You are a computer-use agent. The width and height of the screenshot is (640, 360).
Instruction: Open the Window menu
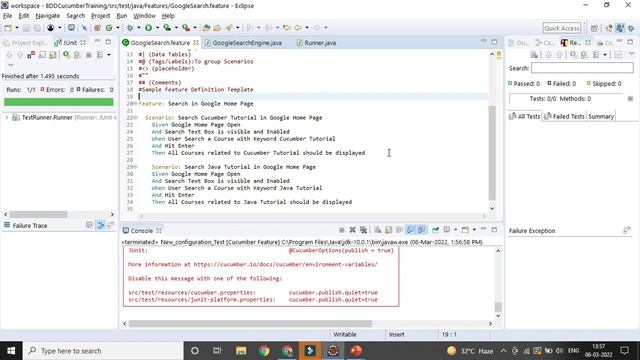click(144, 16)
